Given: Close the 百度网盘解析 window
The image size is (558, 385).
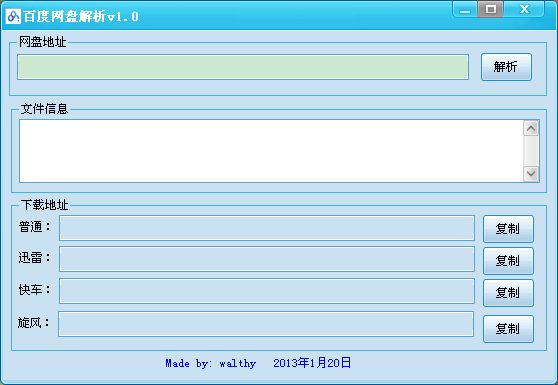Looking at the screenshot, I should point(524,9).
